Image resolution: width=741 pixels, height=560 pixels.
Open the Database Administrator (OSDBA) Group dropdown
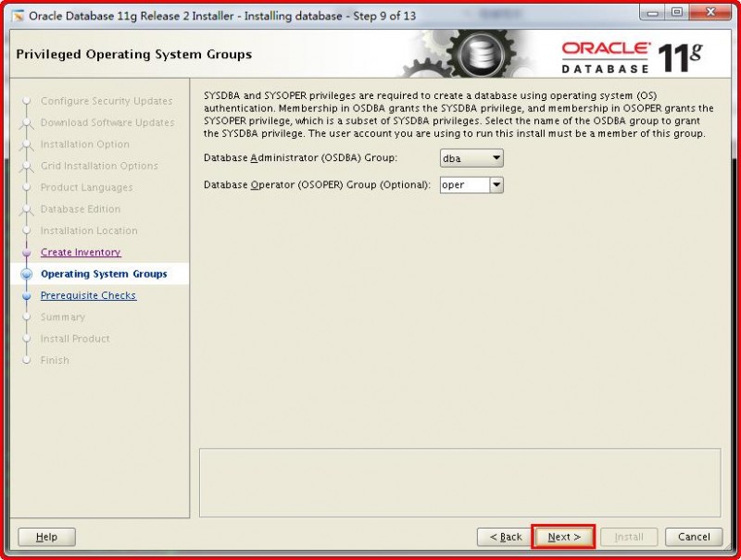click(x=470, y=157)
